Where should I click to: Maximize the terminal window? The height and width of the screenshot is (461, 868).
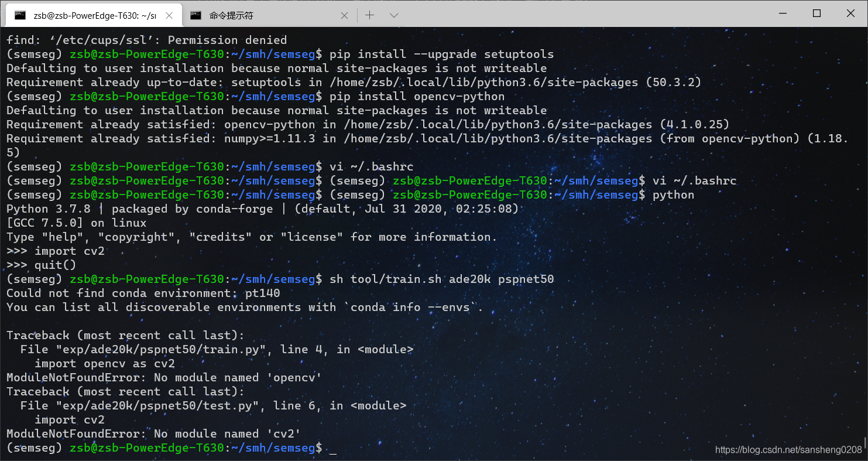click(x=817, y=13)
